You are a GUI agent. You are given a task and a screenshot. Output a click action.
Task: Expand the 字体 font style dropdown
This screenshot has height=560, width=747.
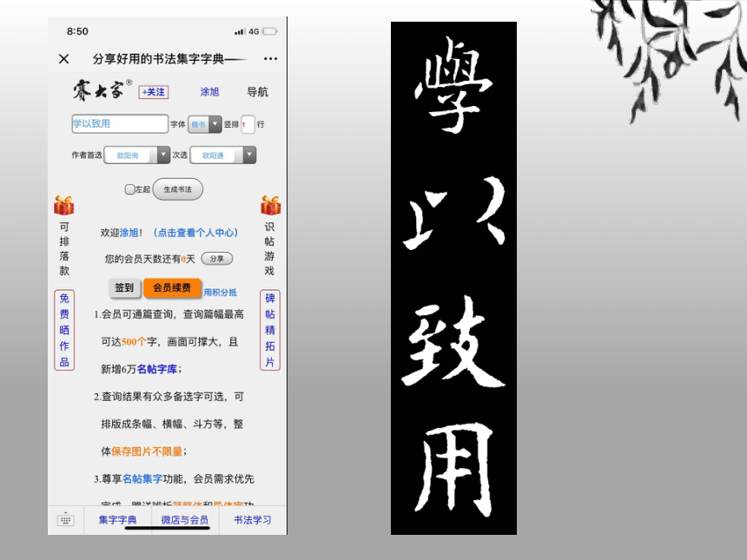tap(205, 124)
